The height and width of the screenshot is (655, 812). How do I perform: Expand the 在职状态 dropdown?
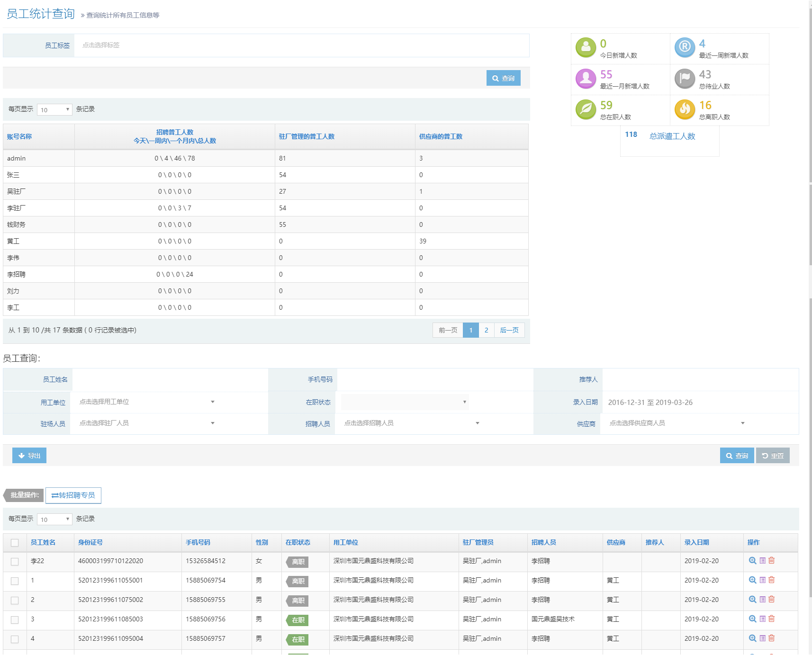click(405, 402)
